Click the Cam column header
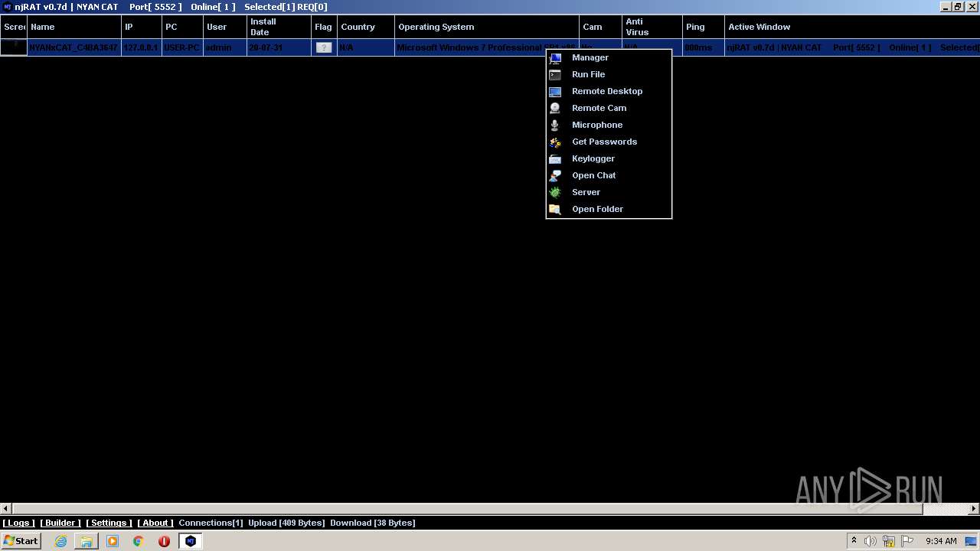 coord(601,27)
